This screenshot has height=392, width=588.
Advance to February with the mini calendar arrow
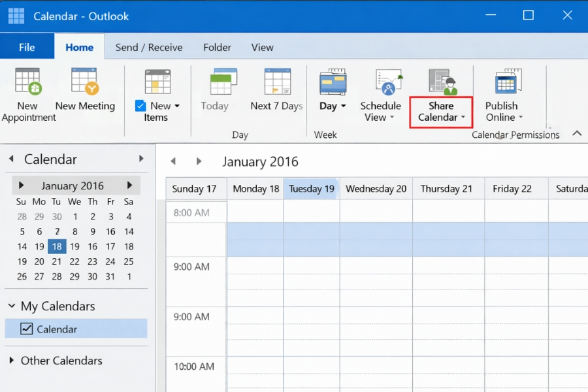click(131, 185)
